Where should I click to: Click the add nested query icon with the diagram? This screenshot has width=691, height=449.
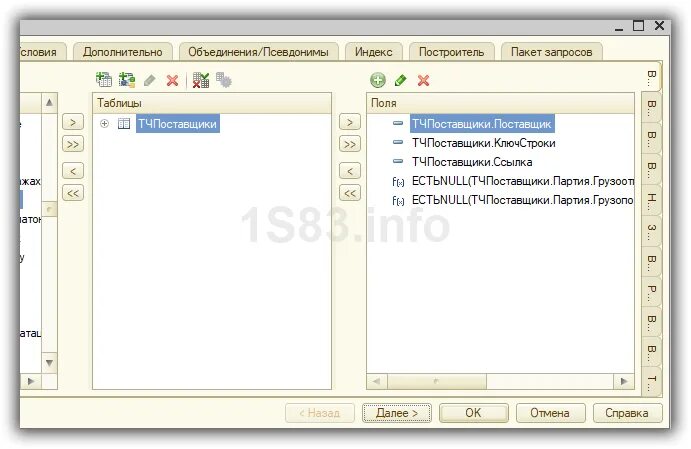pyautogui.click(x=127, y=80)
